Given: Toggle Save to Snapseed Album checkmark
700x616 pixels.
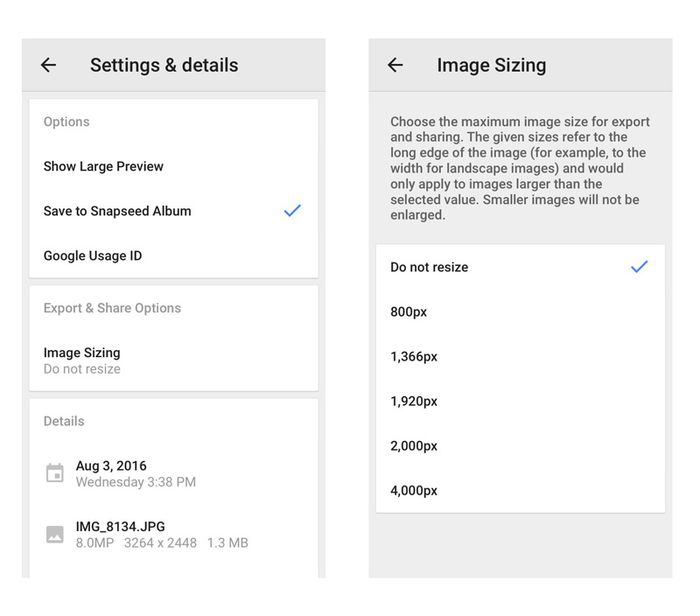Looking at the screenshot, I should 292,210.
